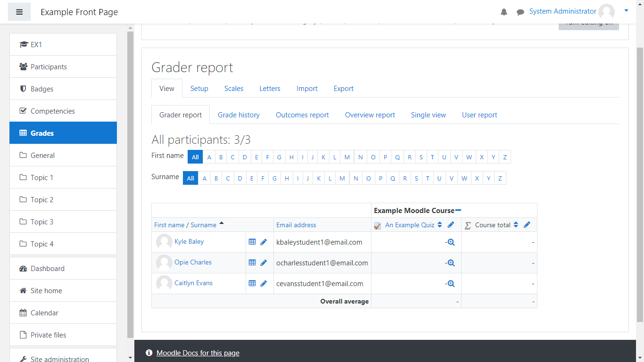Screen dimensions: 644x362
Task: Click edit pencil beside Course total
Action: [527, 225]
